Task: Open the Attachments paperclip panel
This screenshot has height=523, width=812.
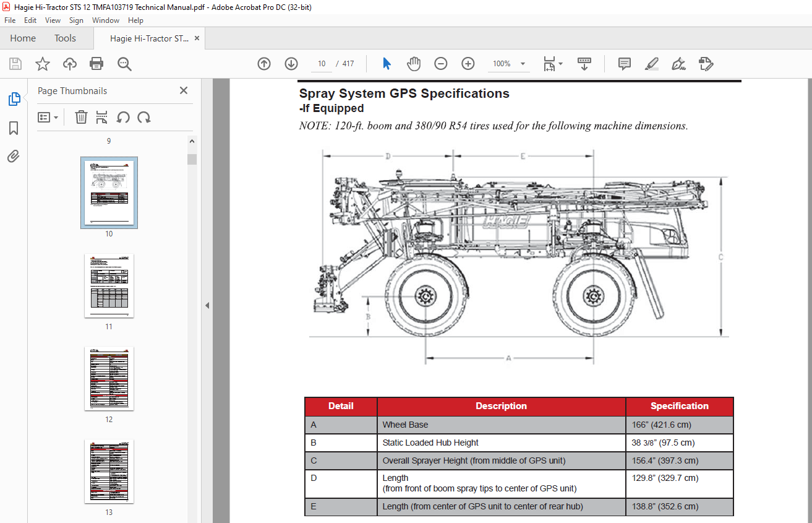Action: [x=14, y=156]
